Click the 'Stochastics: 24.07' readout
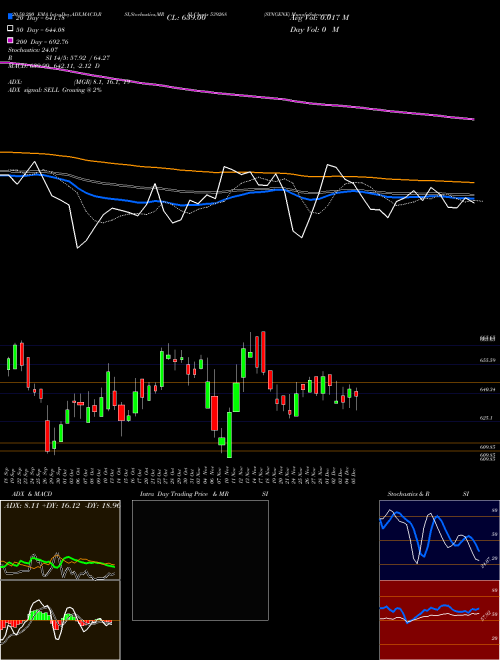The width and height of the screenshot is (500, 660). coord(33,50)
